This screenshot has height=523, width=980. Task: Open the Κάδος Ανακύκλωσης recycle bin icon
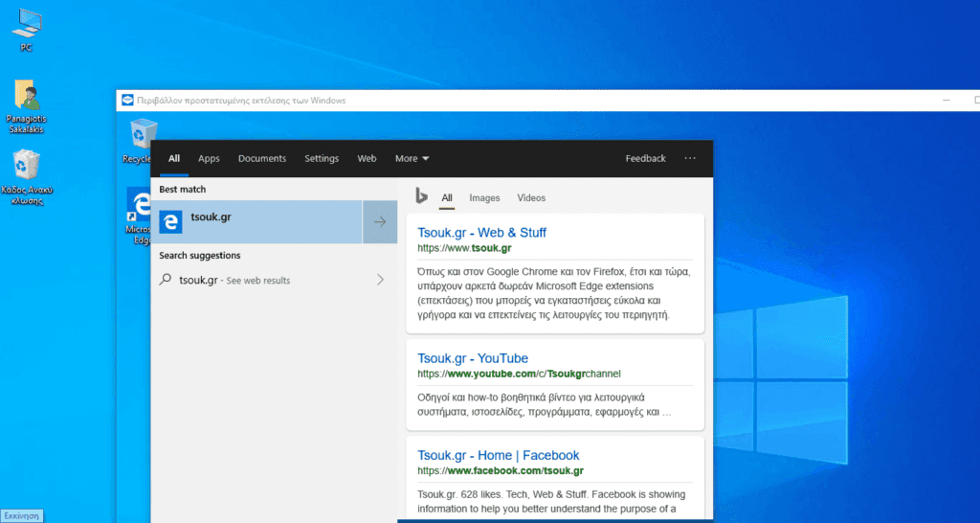click(x=26, y=177)
